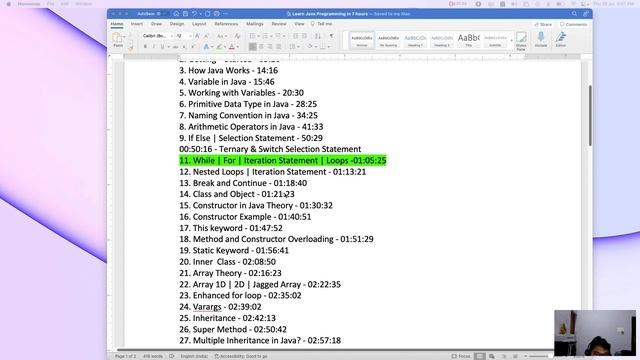
Task: Open the Styles Pane
Action: coord(521,41)
